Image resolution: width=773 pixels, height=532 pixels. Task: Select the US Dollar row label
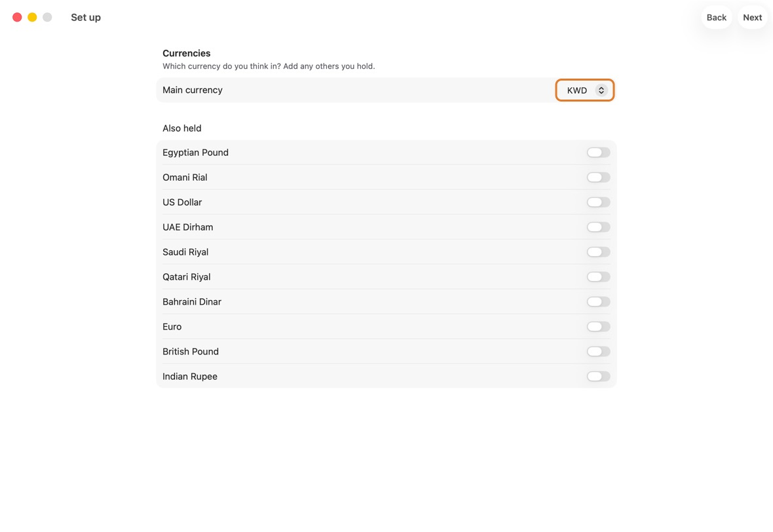182,202
